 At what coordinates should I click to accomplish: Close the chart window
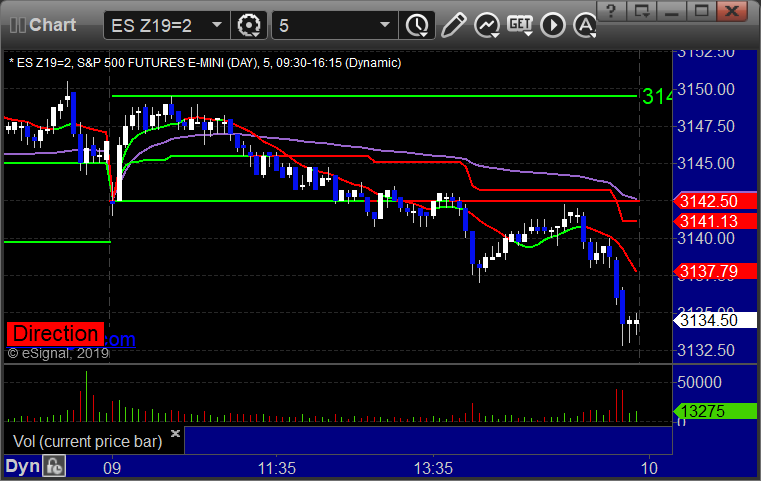point(732,11)
